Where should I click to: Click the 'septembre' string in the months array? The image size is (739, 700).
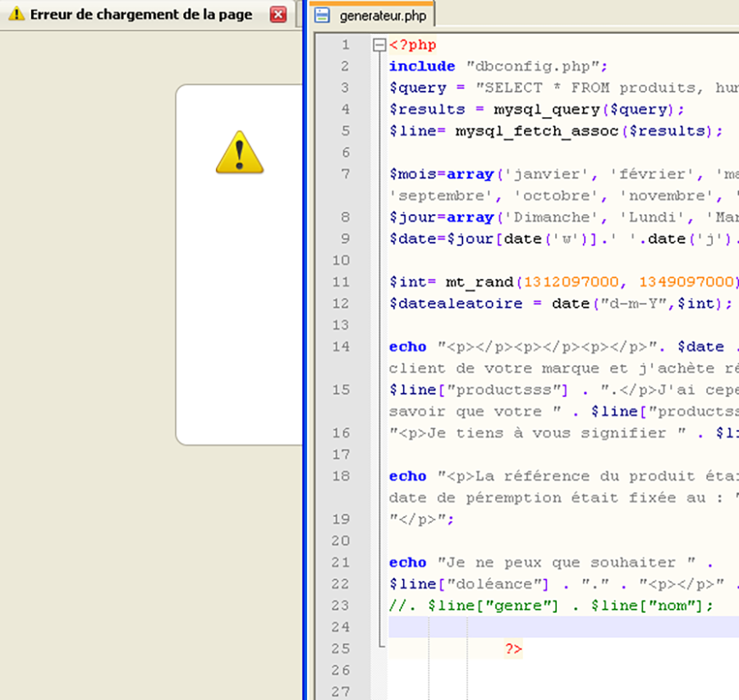pos(441,196)
